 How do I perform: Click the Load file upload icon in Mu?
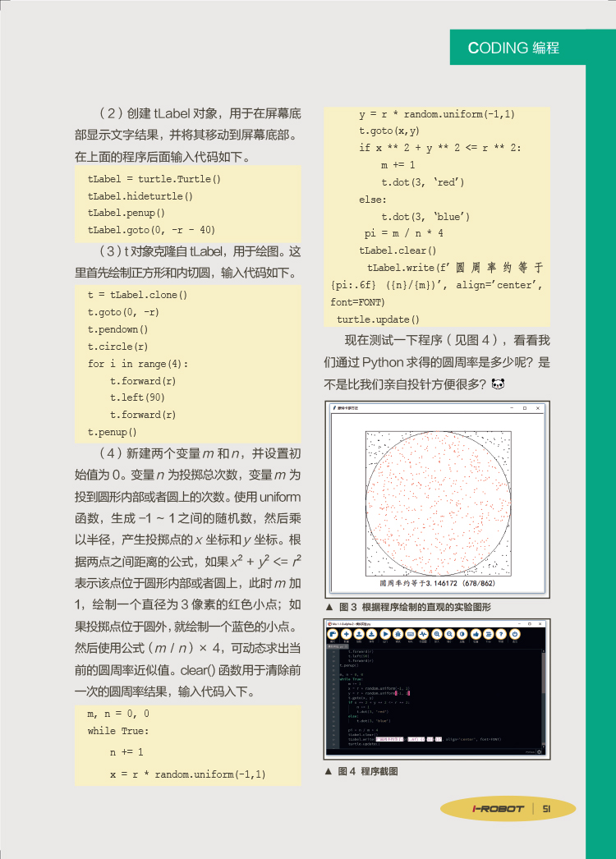coord(360,634)
